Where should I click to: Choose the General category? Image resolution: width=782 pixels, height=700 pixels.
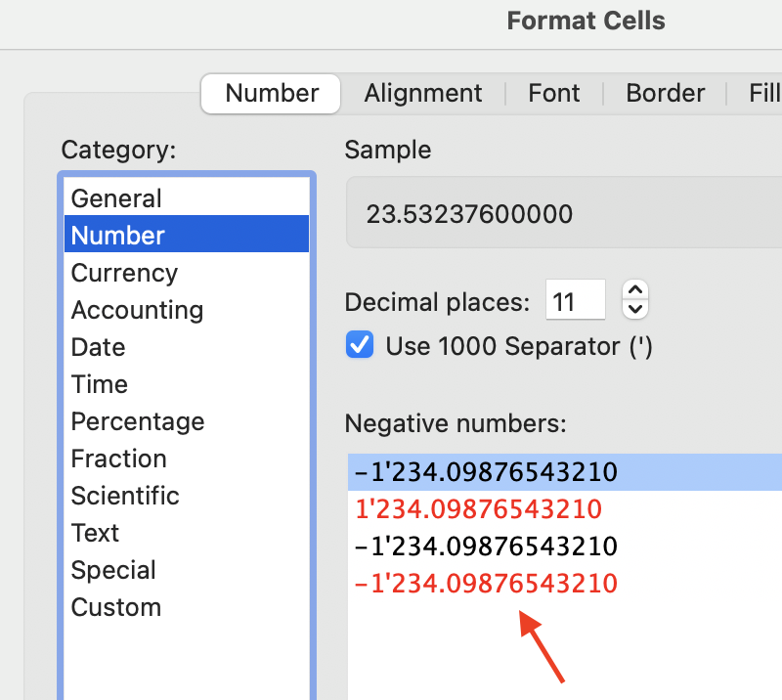click(116, 198)
